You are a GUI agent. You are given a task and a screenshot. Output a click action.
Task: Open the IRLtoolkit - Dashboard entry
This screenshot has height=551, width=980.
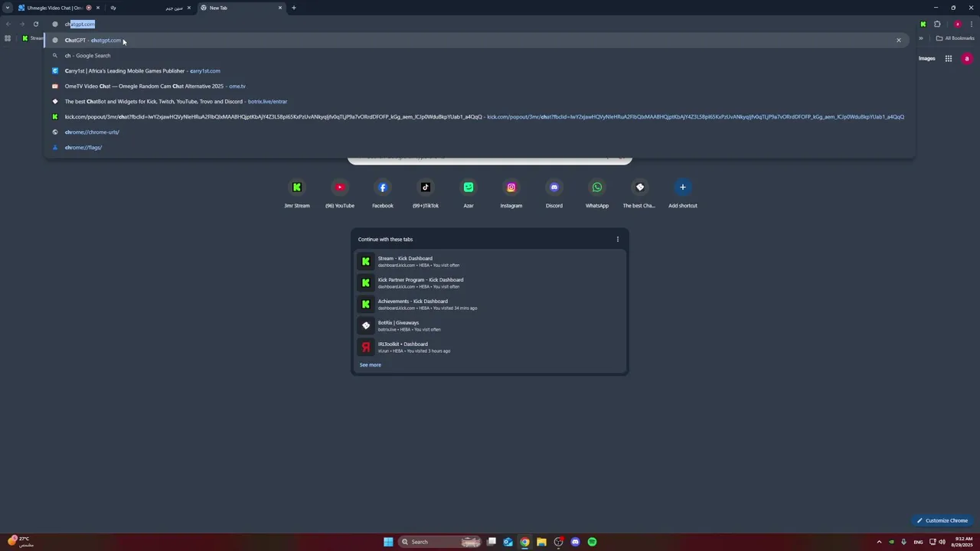coord(490,347)
